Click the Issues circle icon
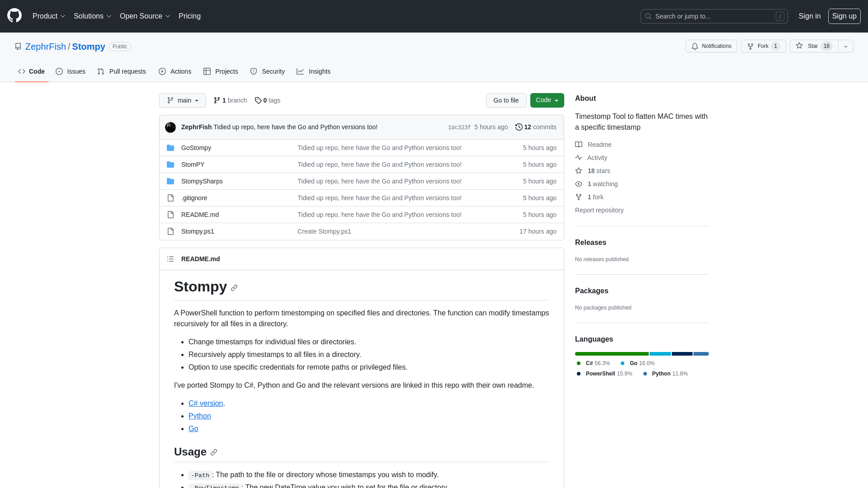868x488 pixels. point(59,71)
